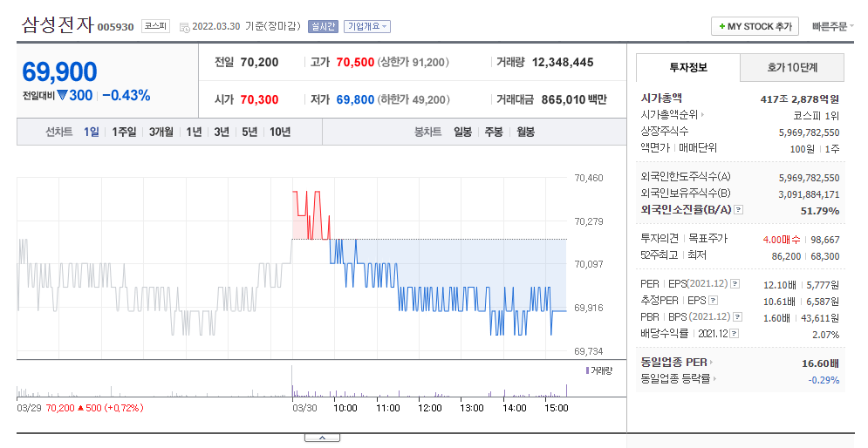868x448 pixels.
Task: Click the 전일 value 70,200 in price summary
Action: coord(260,63)
